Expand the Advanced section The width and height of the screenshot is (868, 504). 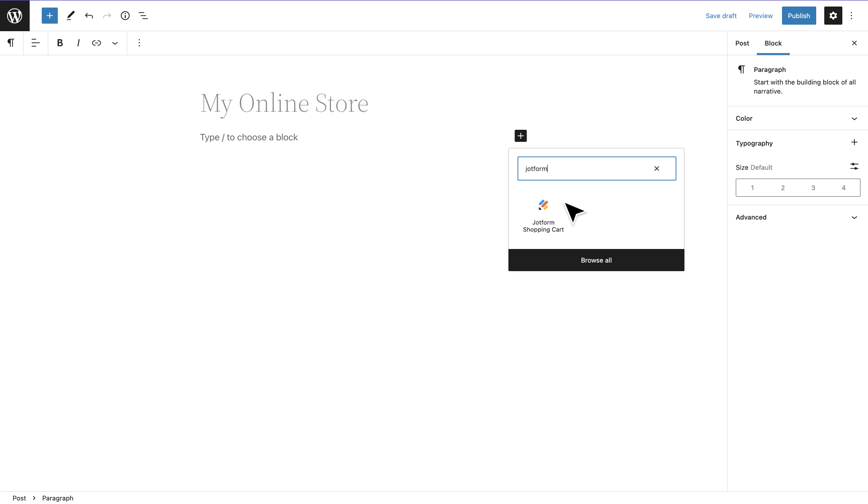pyautogui.click(x=798, y=217)
